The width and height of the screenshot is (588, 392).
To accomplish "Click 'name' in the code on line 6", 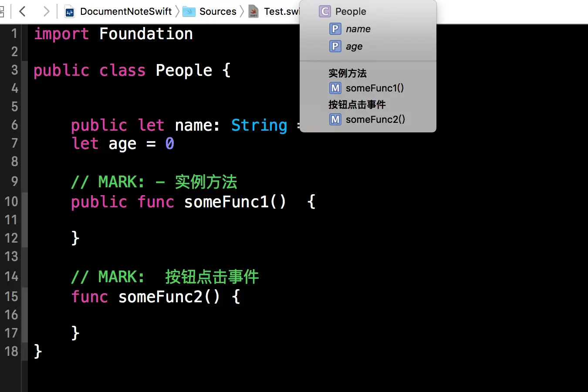I will [193, 125].
